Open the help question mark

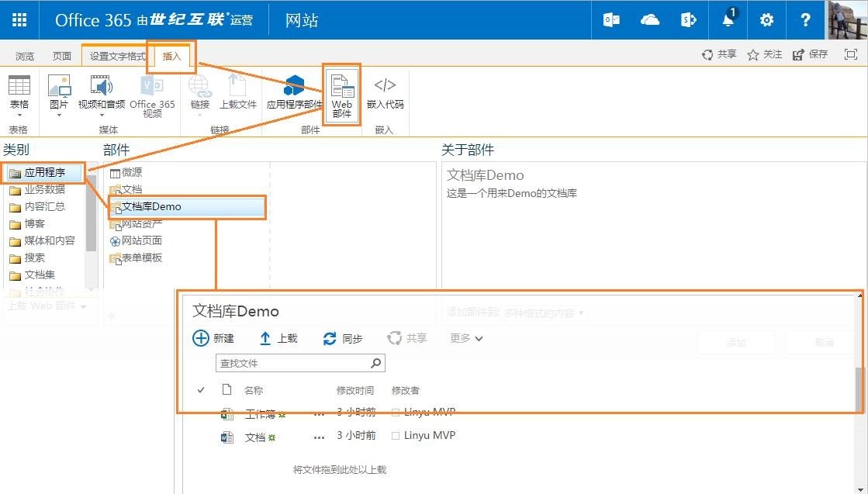pos(805,20)
